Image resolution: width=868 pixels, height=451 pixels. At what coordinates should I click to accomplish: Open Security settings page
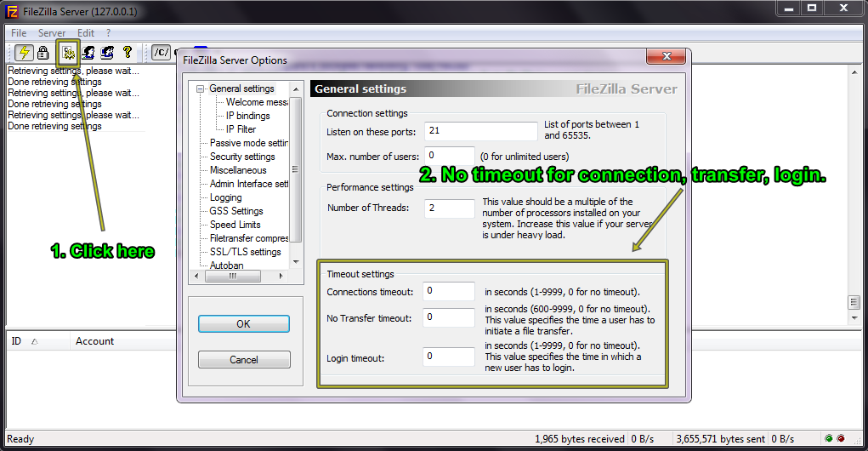pyautogui.click(x=242, y=157)
